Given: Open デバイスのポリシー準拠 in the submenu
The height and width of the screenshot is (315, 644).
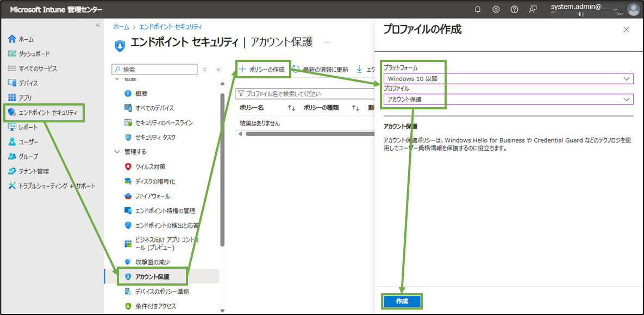Looking at the screenshot, I should point(157,292).
